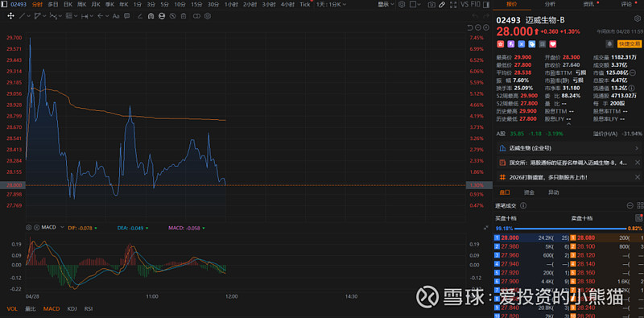Reset the chart zoom view
The width and height of the screenshot is (644, 318).
click(x=470, y=27)
